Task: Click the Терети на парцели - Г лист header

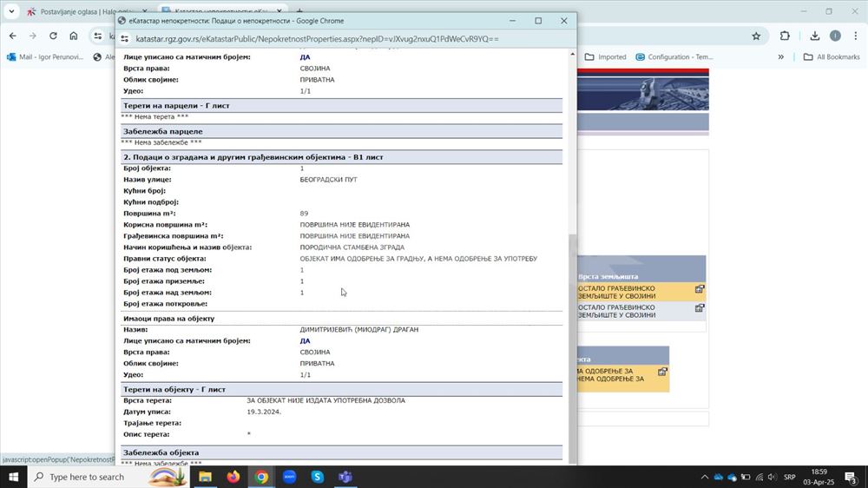Action: [x=341, y=106]
